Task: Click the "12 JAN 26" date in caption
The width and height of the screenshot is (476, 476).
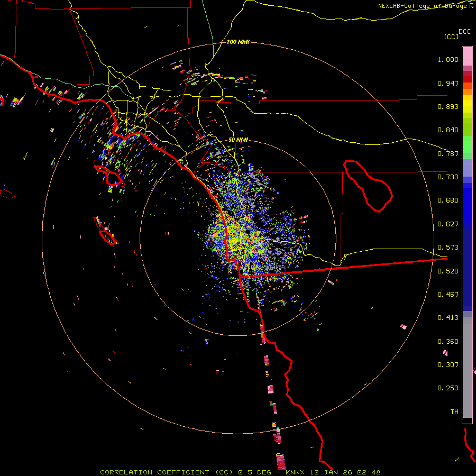Action: tap(332, 472)
